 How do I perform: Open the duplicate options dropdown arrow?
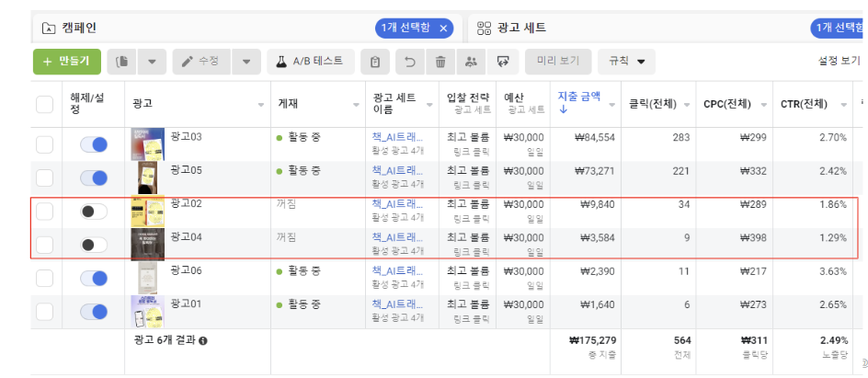point(152,62)
